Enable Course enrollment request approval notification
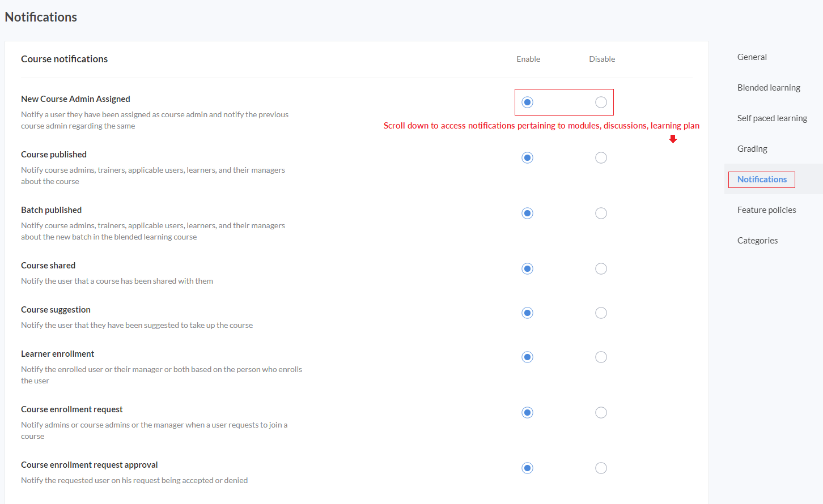Image resolution: width=823 pixels, height=504 pixels. 527,468
